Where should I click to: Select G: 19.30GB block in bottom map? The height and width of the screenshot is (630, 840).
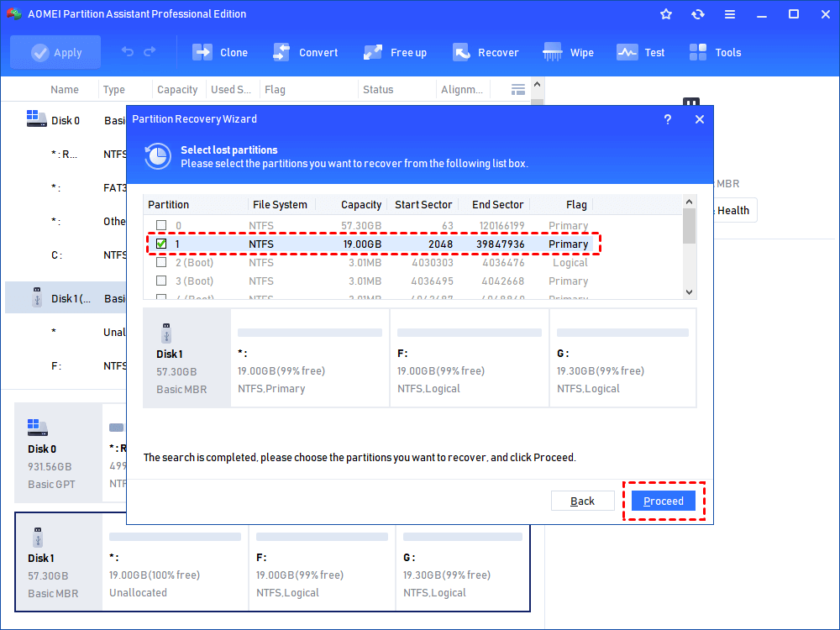coord(463,561)
